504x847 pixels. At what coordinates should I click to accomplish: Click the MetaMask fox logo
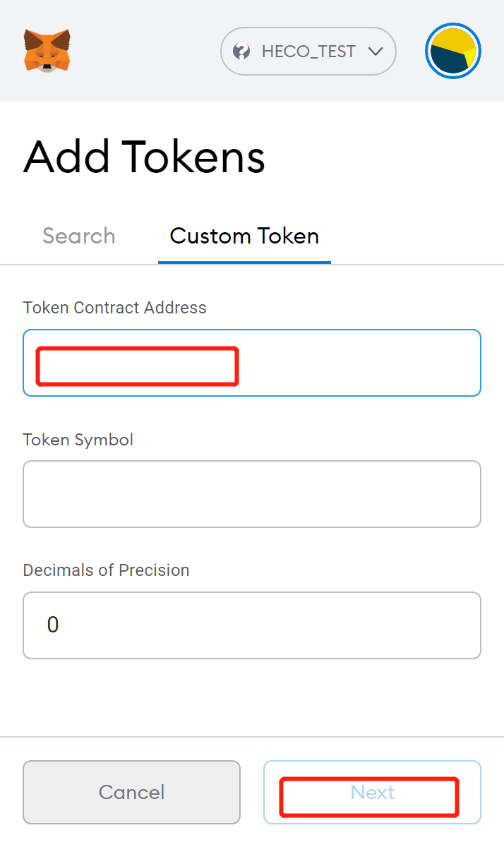(x=47, y=50)
